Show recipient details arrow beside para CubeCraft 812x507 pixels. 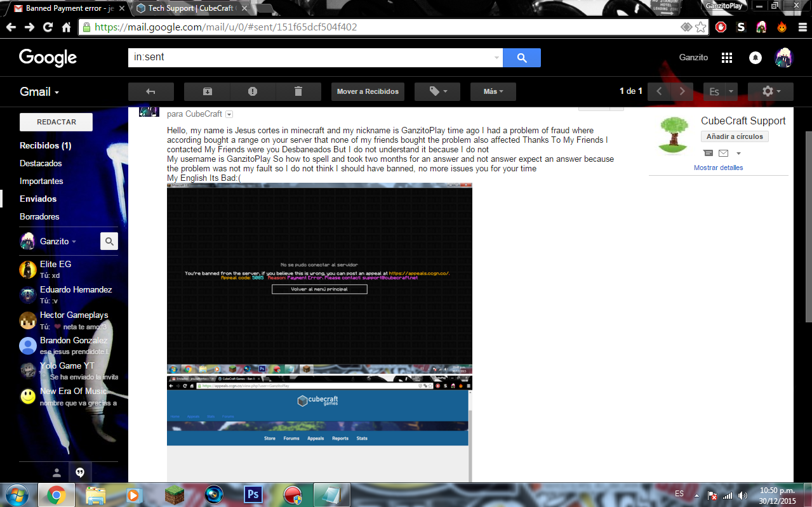pyautogui.click(x=229, y=114)
